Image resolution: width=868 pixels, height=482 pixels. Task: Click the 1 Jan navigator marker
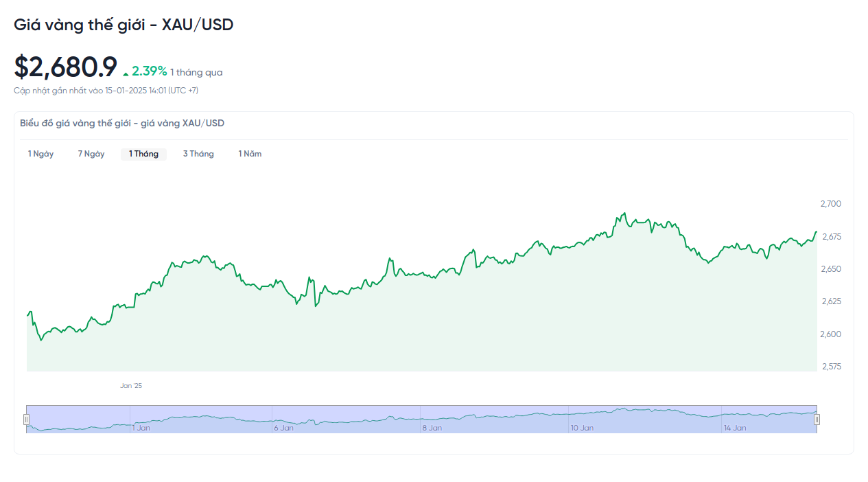[x=141, y=428]
